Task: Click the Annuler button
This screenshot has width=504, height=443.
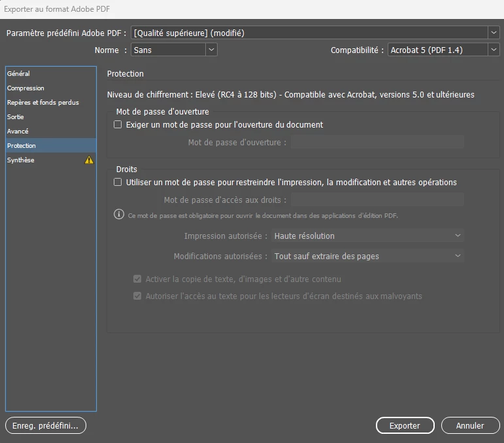Action: [x=470, y=425]
